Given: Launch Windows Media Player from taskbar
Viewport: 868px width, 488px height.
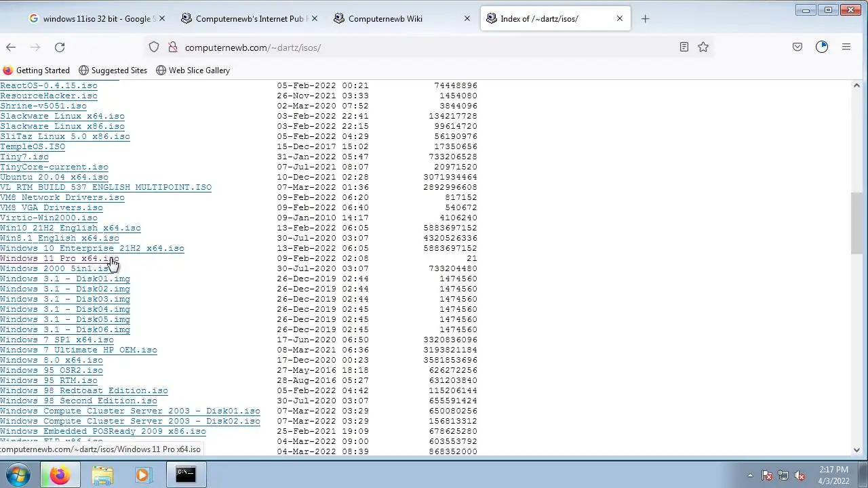Looking at the screenshot, I should pyautogui.click(x=142, y=474).
